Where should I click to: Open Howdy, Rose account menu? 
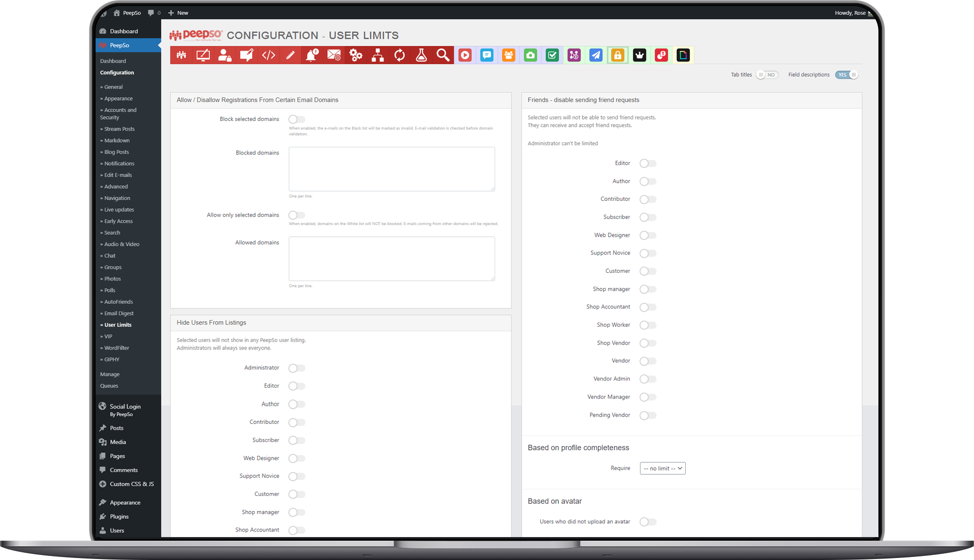(x=854, y=13)
